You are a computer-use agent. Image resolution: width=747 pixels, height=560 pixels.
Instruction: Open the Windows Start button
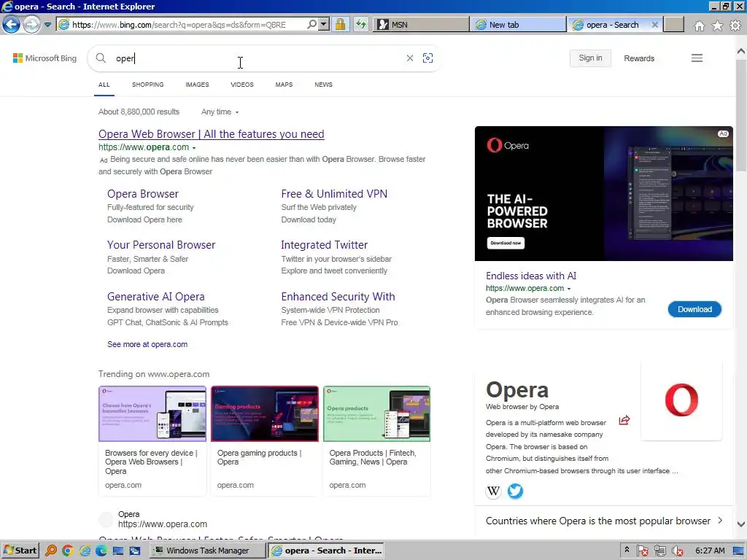point(20,551)
